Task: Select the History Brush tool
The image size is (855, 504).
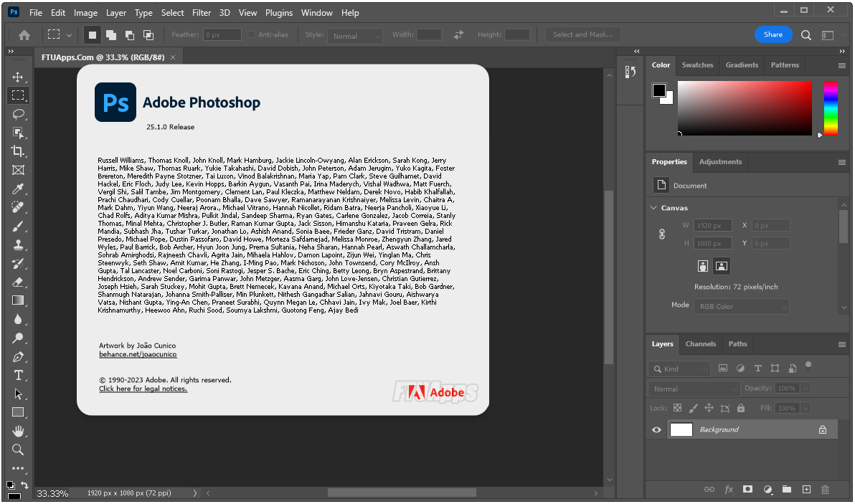Action: coord(18,263)
